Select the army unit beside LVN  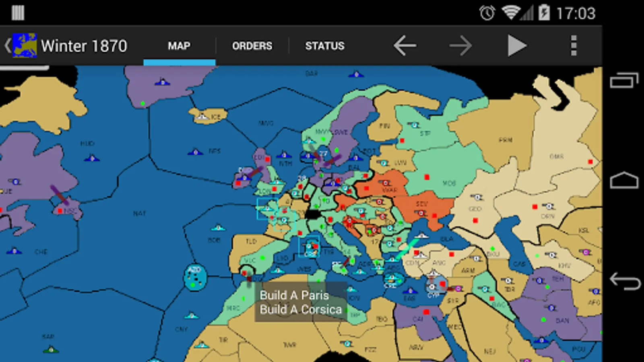pos(384,163)
